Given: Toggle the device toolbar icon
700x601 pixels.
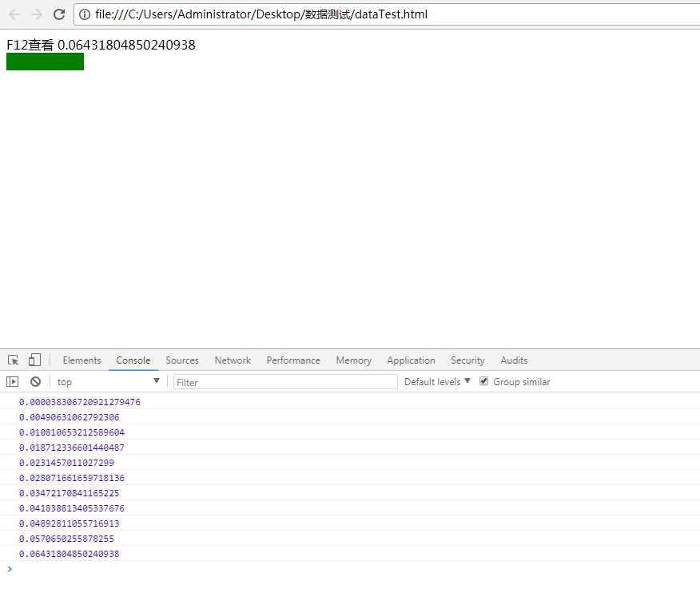Looking at the screenshot, I should (34, 360).
